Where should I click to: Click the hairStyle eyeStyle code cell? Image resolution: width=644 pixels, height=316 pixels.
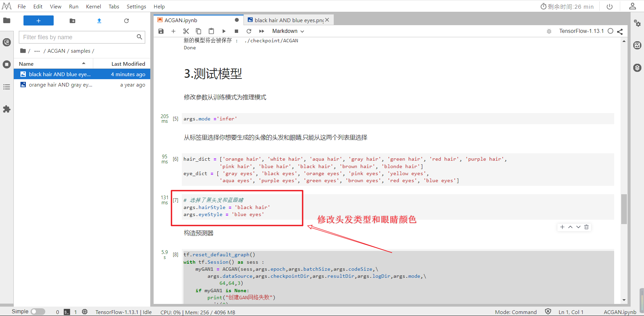398,207
